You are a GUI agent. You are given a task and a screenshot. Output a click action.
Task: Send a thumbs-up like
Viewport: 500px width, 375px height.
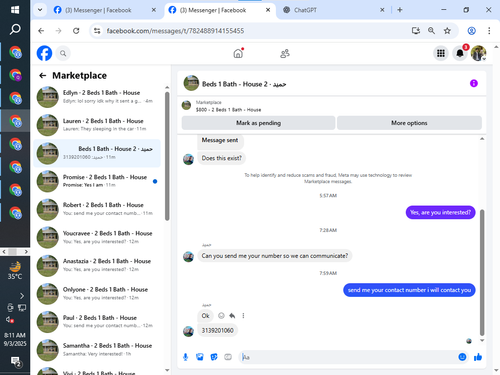[478, 357]
